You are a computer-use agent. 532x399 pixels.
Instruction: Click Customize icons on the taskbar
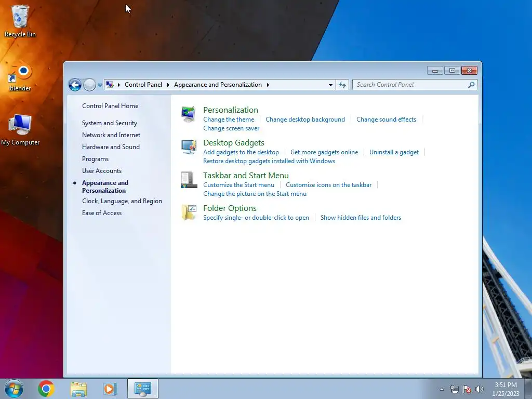tap(328, 185)
